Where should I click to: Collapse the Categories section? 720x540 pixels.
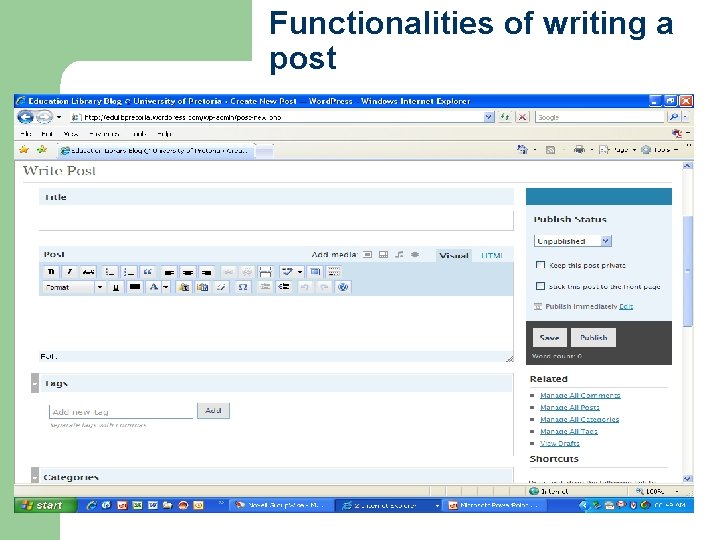[35, 476]
